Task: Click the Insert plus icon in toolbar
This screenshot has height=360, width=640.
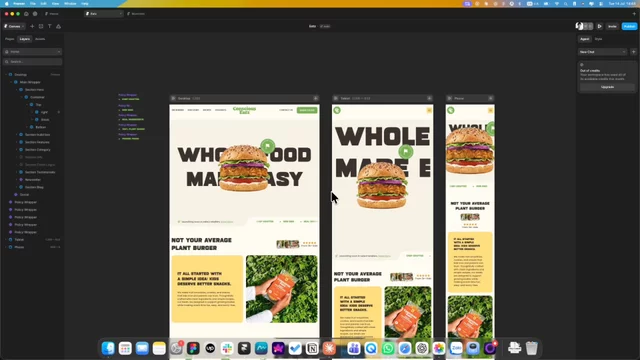Action: (x=32, y=26)
